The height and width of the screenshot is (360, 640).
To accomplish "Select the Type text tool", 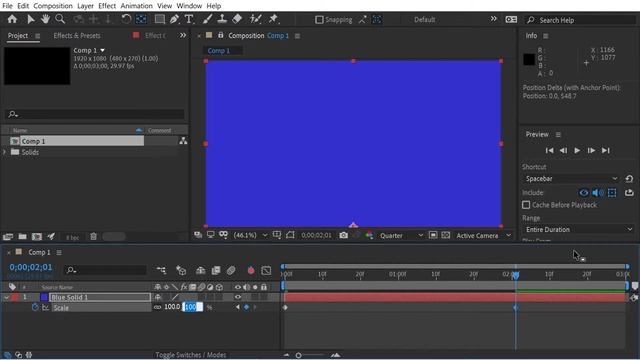I will [x=189, y=19].
